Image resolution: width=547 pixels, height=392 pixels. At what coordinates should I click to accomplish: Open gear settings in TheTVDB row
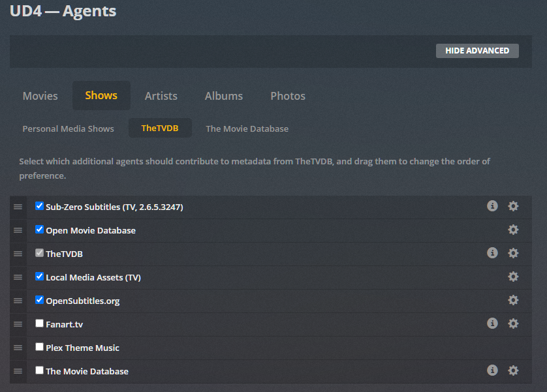[x=513, y=253]
